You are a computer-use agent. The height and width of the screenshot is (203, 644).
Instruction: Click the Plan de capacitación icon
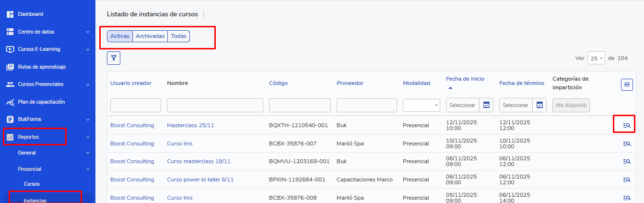[10, 102]
